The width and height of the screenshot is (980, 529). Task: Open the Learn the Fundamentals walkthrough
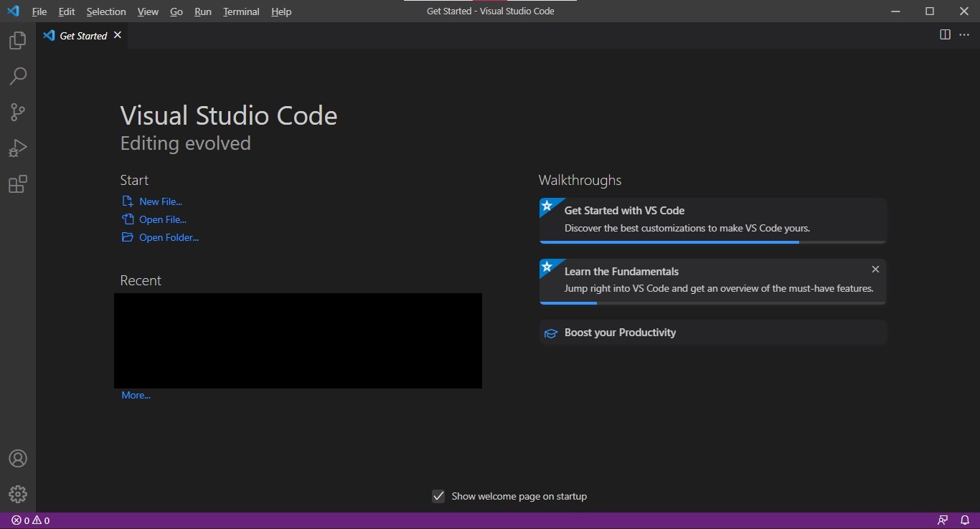[x=713, y=282]
